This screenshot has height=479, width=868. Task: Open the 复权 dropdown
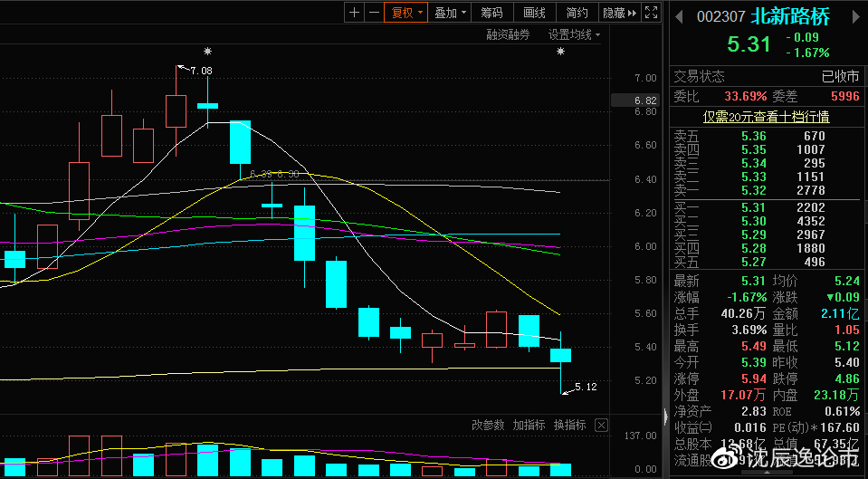405,12
